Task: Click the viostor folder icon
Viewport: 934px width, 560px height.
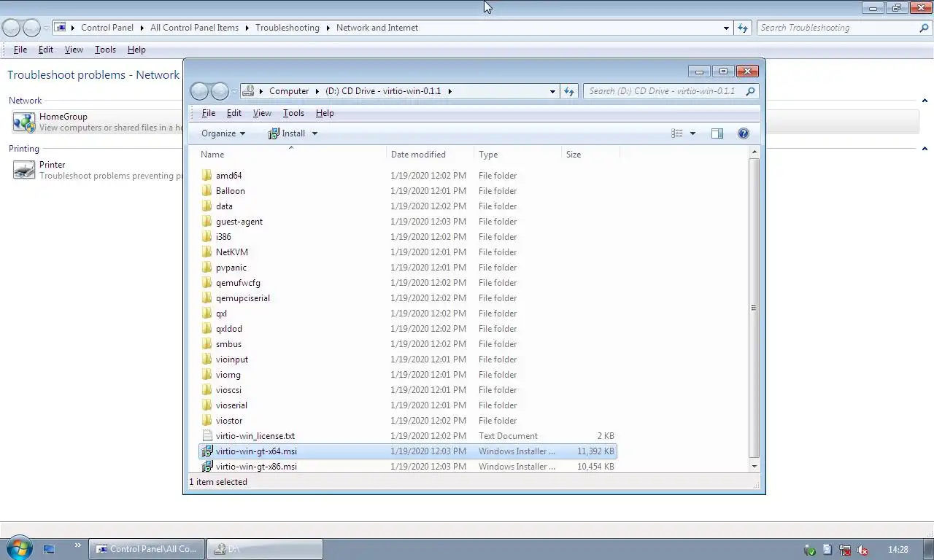Action: pos(207,421)
